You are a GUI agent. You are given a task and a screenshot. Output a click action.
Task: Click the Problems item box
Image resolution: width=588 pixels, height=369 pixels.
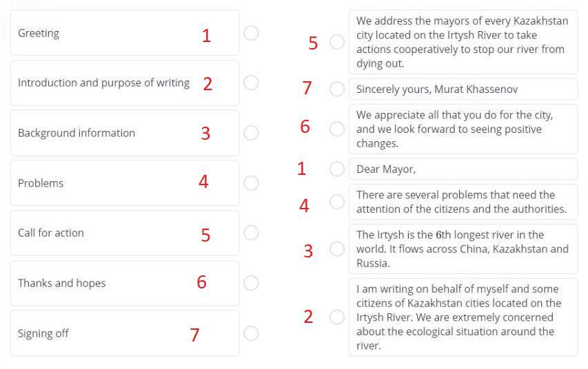point(103,183)
